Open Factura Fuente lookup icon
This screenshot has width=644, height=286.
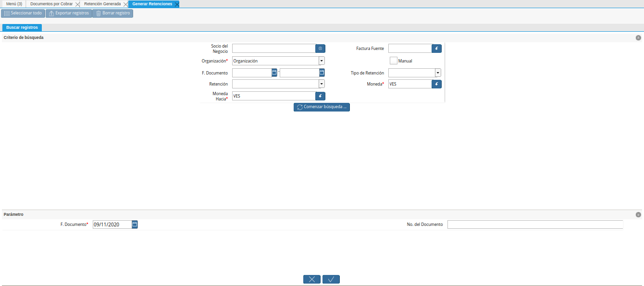coord(436,49)
